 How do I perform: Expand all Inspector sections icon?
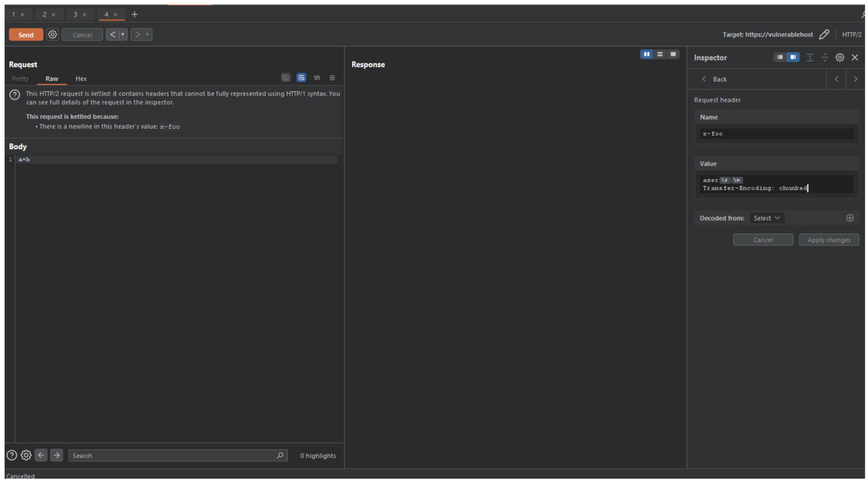(810, 58)
